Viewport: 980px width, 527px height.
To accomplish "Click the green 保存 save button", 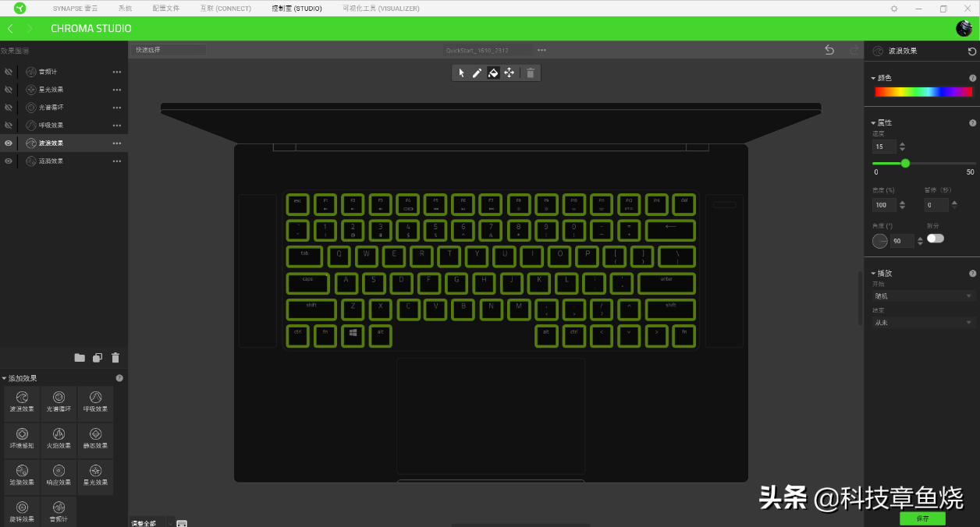I will (x=922, y=518).
